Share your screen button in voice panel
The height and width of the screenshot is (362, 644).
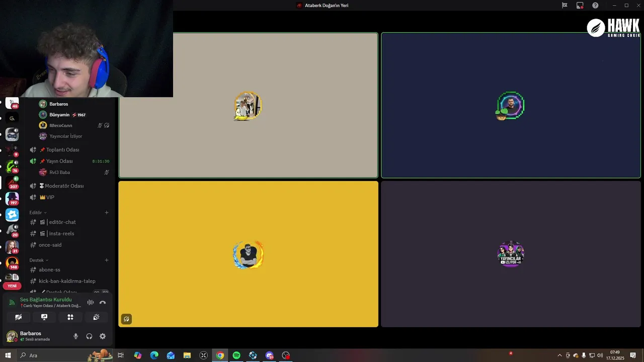point(44,317)
